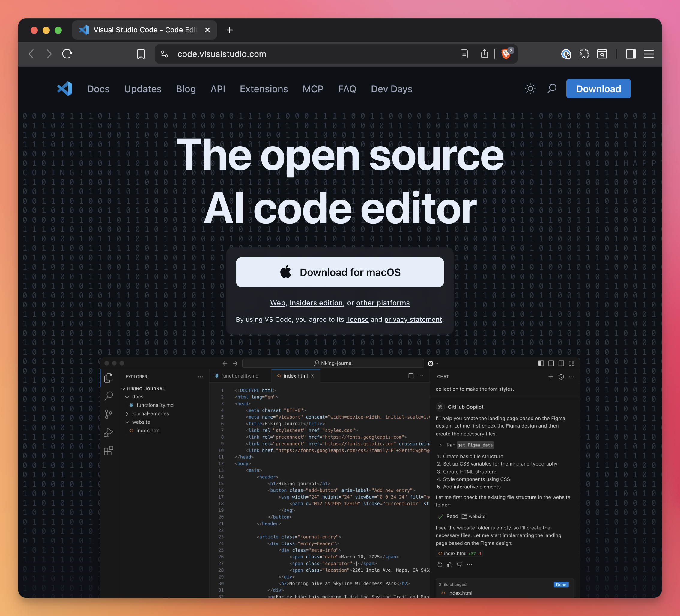This screenshot has height=616, width=680.
Task: Open the API nav item
Action: [218, 89]
